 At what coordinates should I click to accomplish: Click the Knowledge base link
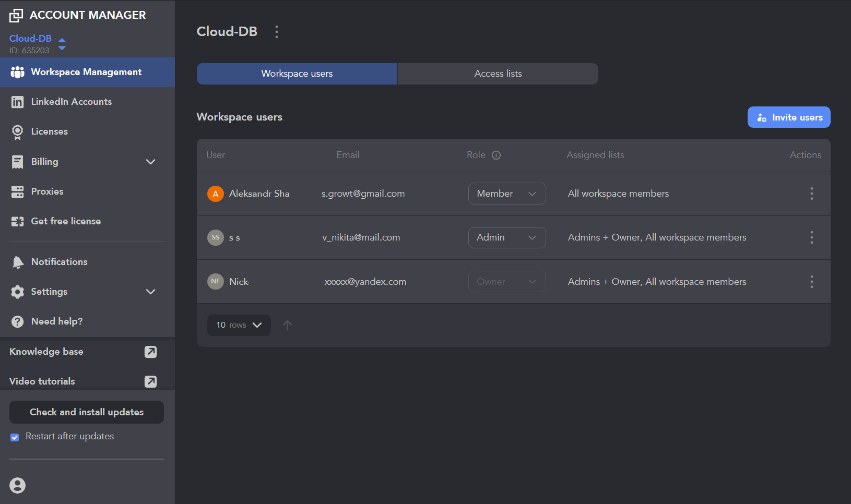click(46, 352)
